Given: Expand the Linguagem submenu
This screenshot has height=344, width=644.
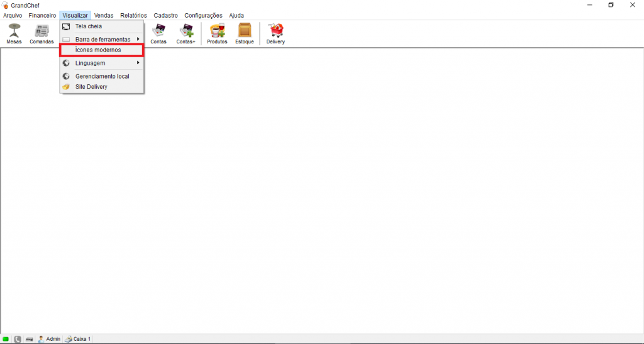Looking at the screenshot, I should [x=91, y=63].
